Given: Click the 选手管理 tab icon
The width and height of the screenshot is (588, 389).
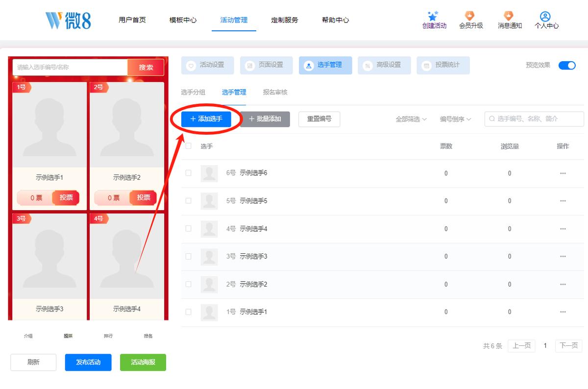Looking at the screenshot, I should click(x=309, y=65).
